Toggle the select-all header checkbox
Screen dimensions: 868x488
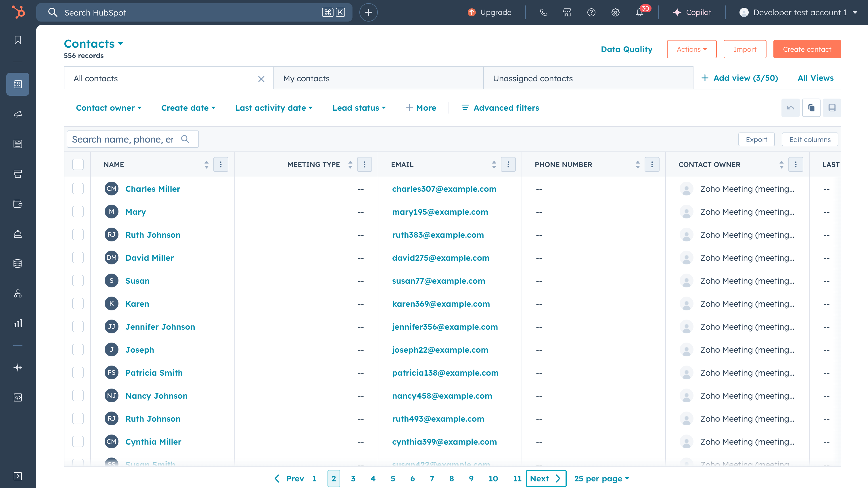(x=78, y=164)
